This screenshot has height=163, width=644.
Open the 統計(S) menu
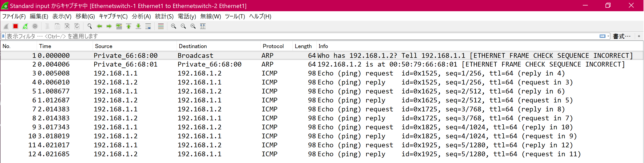164,16
